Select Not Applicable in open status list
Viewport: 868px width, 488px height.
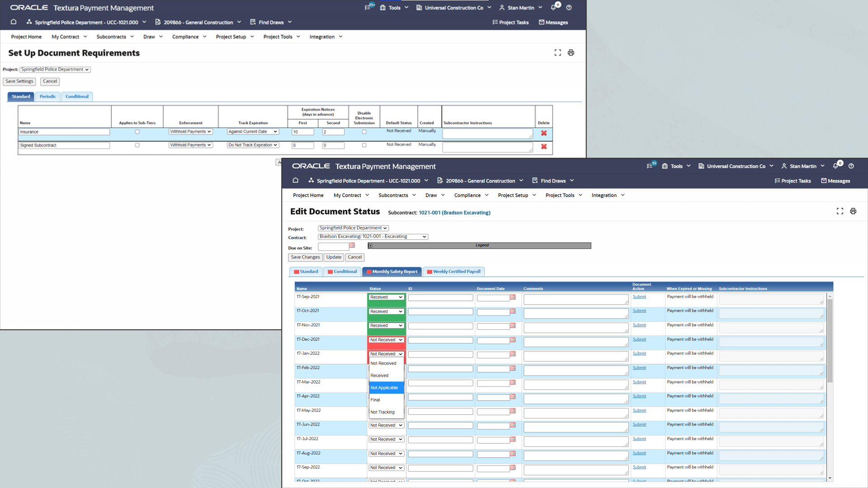[x=385, y=388]
